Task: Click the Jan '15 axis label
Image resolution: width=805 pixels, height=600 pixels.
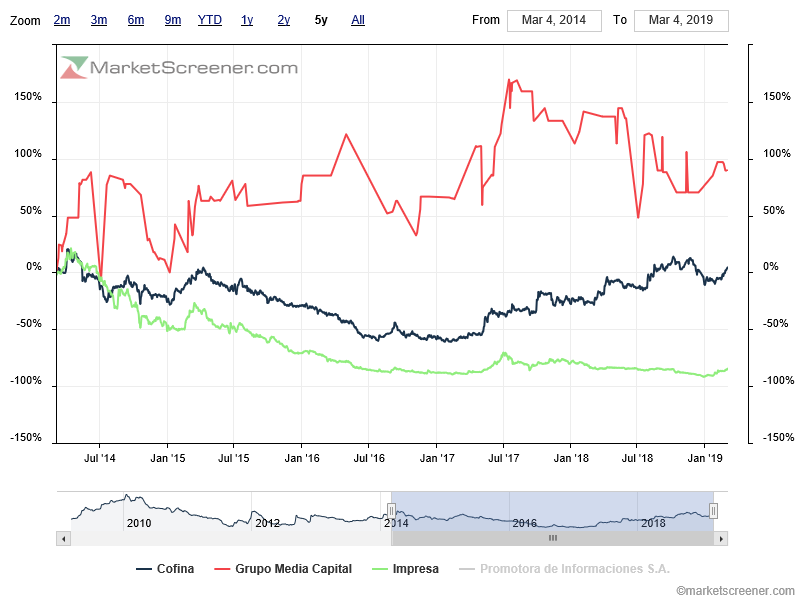Action: (167, 458)
